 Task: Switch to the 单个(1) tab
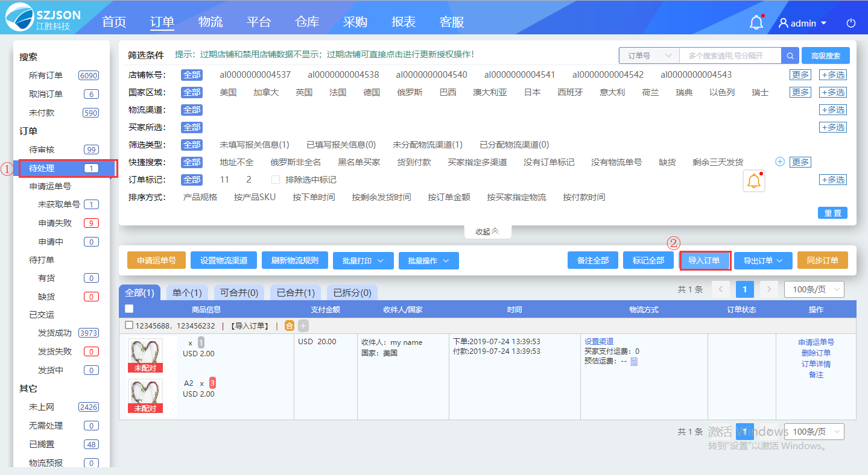(187, 292)
